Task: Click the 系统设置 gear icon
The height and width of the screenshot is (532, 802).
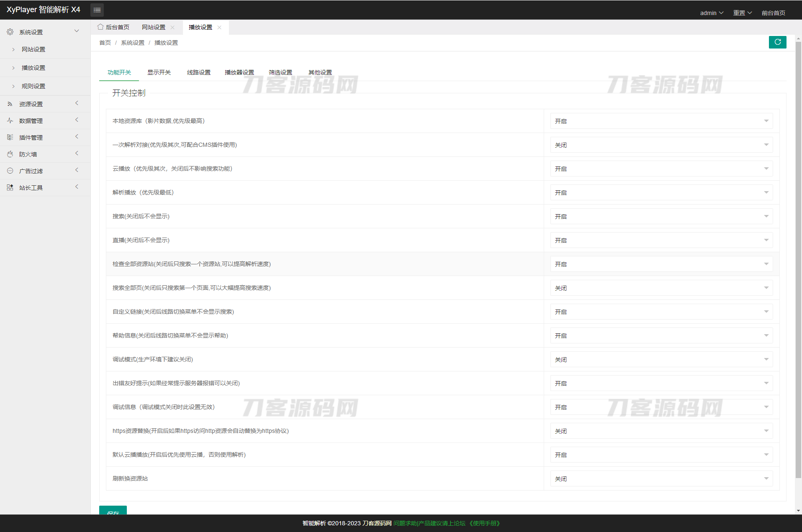Action: (x=10, y=32)
